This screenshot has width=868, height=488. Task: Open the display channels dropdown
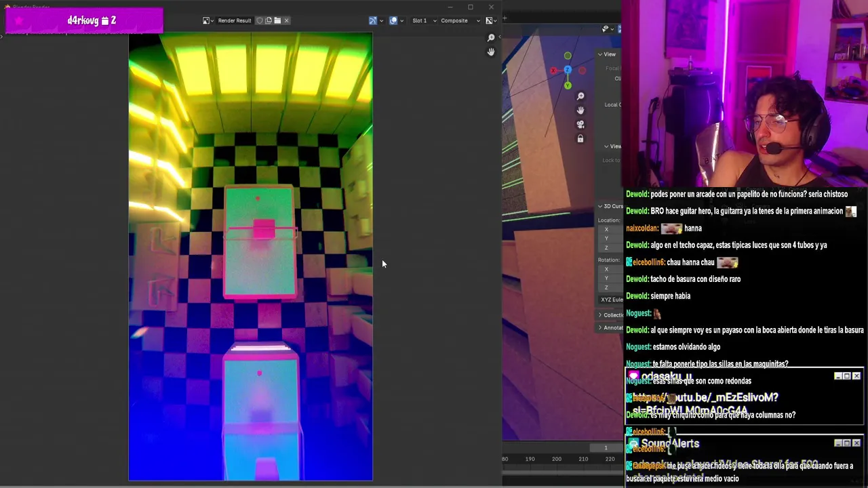pos(491,20)
